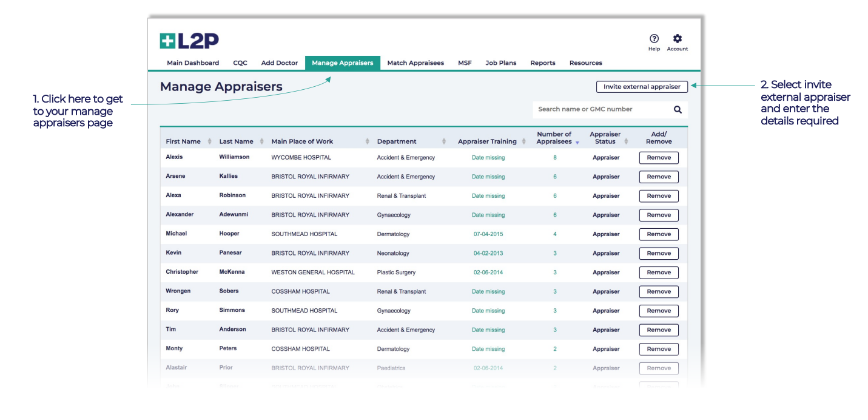Sort by First Name column arrows
This screenshot has height=420, width=868.
(x=210, y=141)
